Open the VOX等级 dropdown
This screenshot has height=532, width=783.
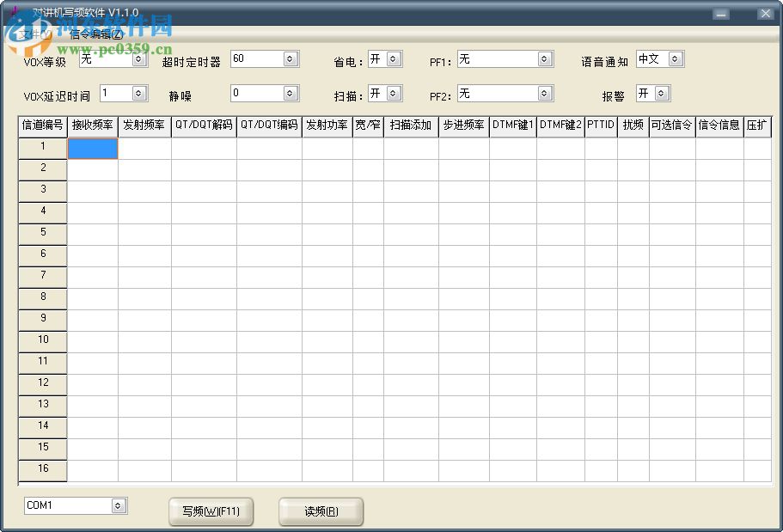click(x=138, y=58)
